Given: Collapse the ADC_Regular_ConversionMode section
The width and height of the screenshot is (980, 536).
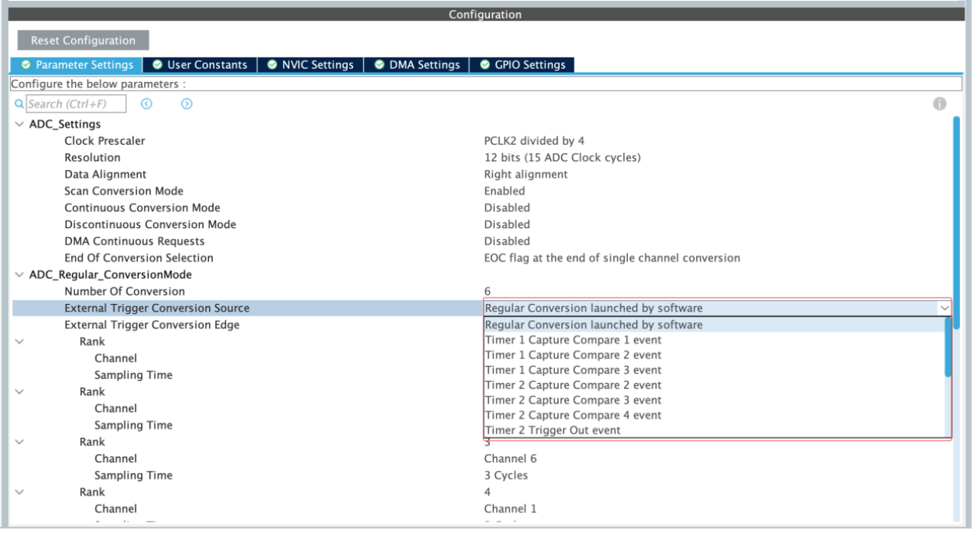Looking at the screenshot, I should (x=18, y=275).
